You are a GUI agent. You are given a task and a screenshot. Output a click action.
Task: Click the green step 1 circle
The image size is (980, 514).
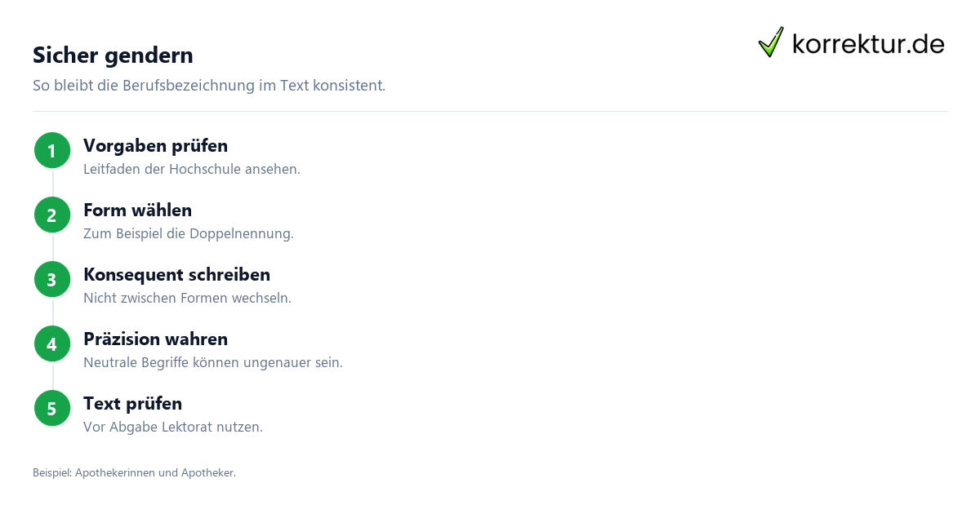pos(52,151)
